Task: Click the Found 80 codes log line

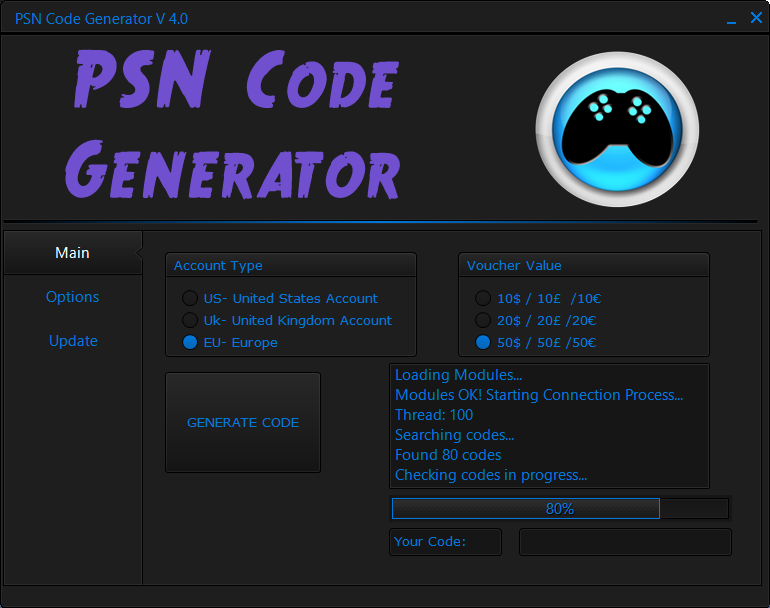Action: (448, 455)
